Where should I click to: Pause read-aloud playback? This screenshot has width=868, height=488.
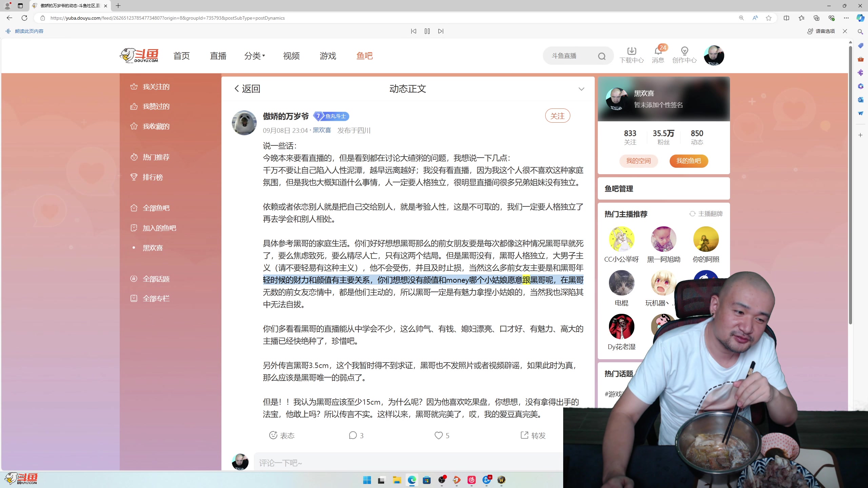427,31
